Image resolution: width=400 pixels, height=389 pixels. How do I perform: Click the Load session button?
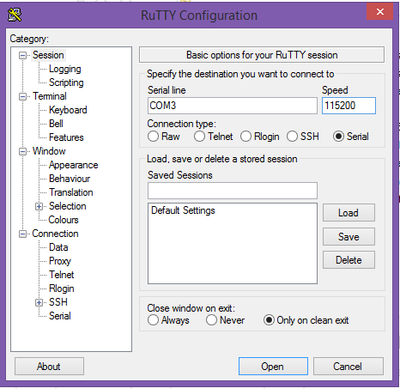(x=349, y=213)
